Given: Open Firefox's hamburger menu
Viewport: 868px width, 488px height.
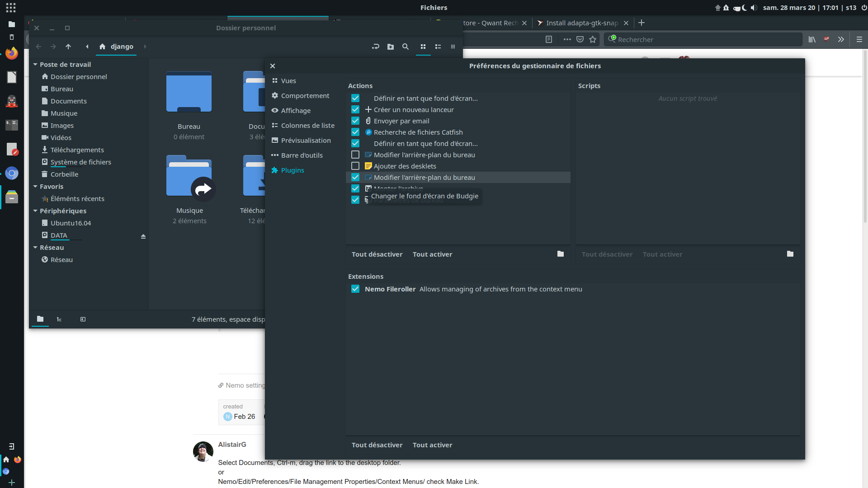Looking at the screenshot, I should point(859,39).
